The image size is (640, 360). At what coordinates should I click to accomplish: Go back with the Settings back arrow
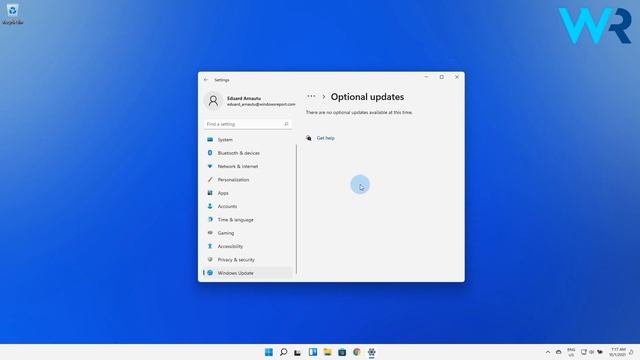tap(206, 80)
